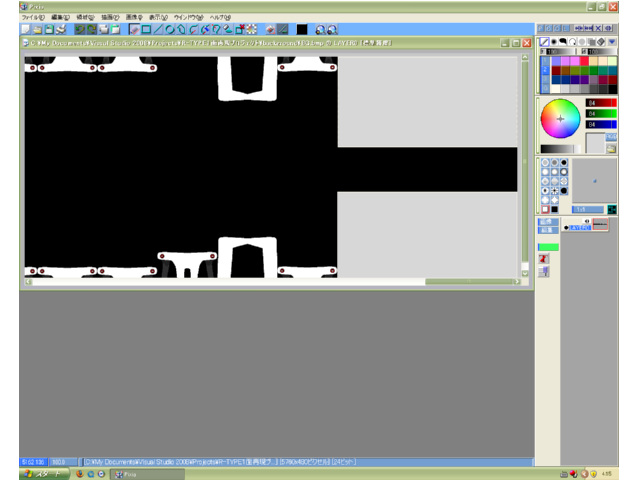The image size is (640, 480).
Task: Adjust the left density slider showing 100
Action: click(x=560, y=51)
